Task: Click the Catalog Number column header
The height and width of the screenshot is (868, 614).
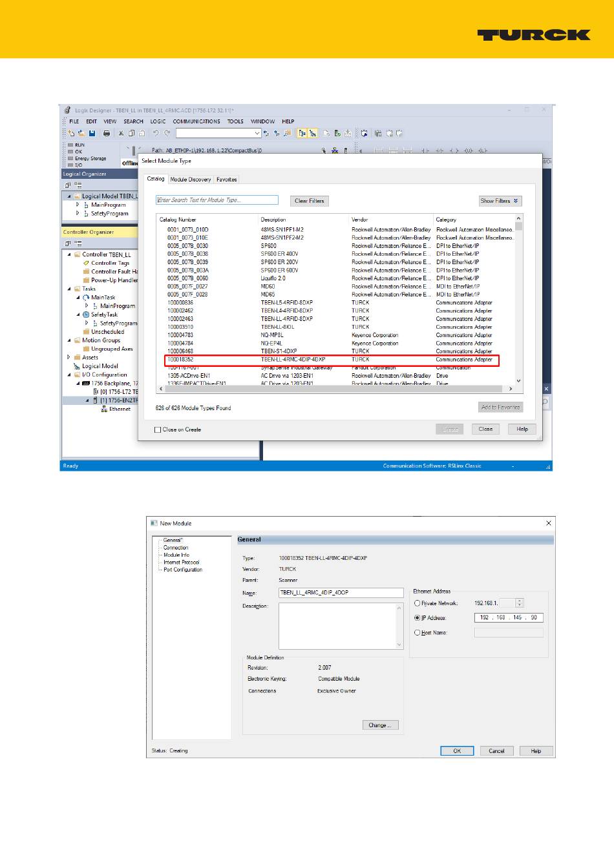Action: (x=207, y=220)
